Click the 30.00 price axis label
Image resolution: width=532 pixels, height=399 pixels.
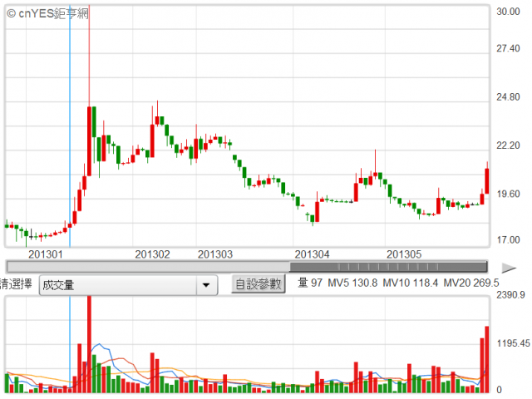click(x=508, y=12)
